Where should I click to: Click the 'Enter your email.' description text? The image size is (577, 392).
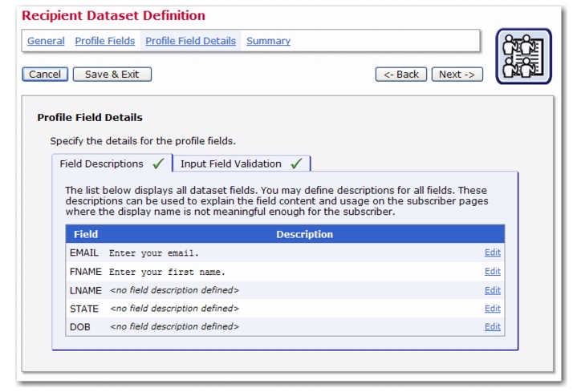[x=154, y=253]
